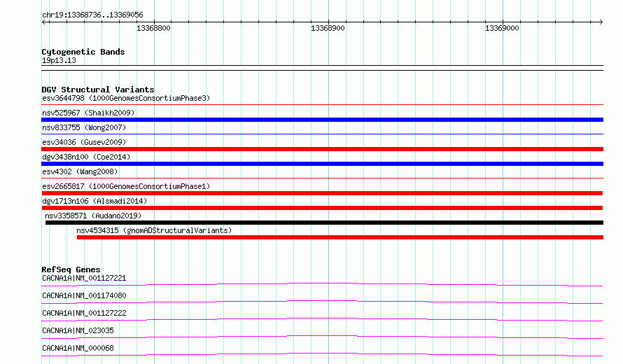Viewport: 623px width, 364px height.
Task: Open variant esv4302 (Wang2008) label
Action: point(80,171)
